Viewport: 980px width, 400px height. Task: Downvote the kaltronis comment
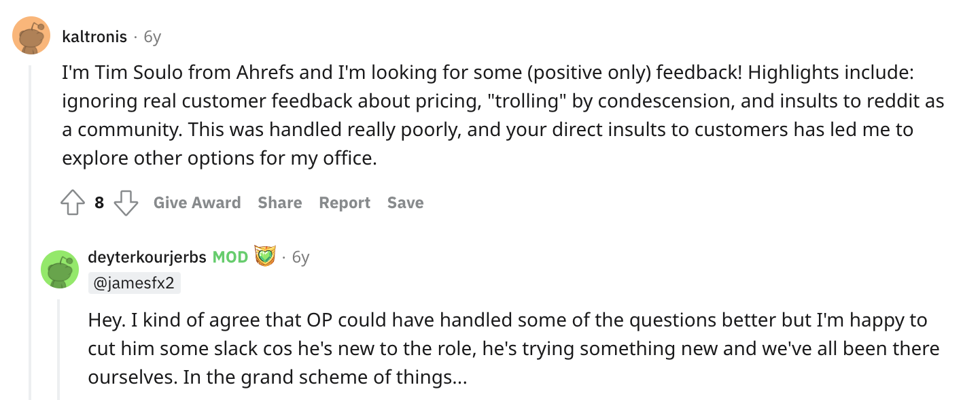[x=125, y=203]
